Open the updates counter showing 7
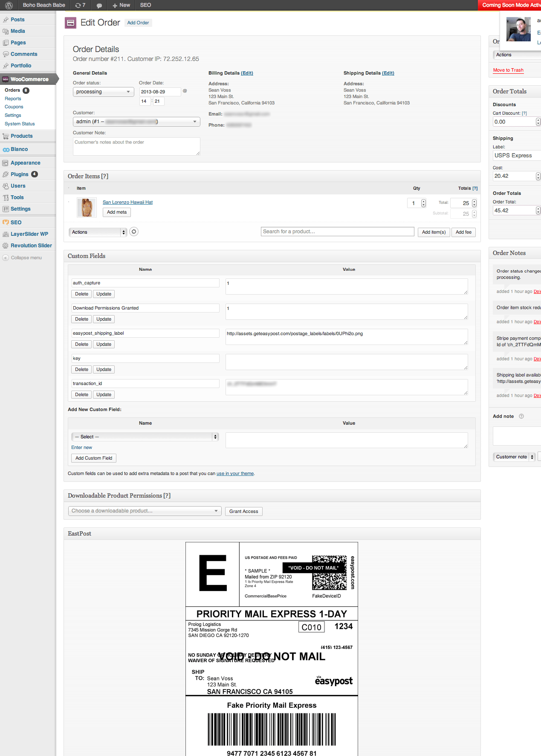 tap(80, 5)
